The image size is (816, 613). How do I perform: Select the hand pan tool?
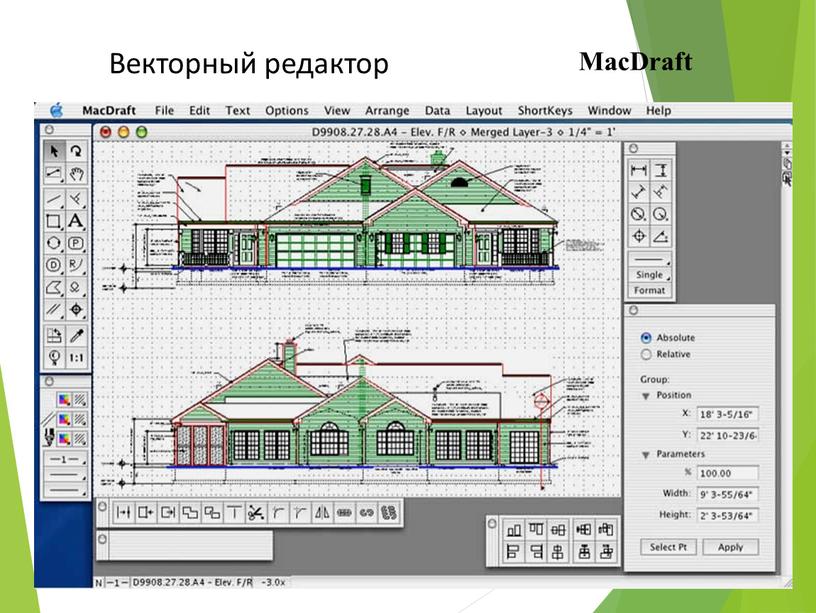(76, 173)
